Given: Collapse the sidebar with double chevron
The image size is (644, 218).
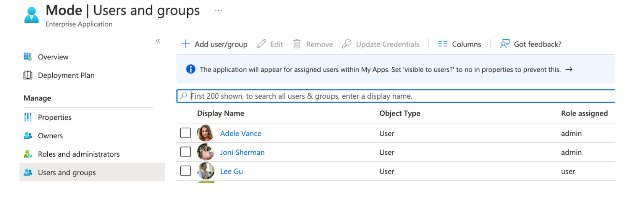Looking at the screenshot, I should coord(158,41).
